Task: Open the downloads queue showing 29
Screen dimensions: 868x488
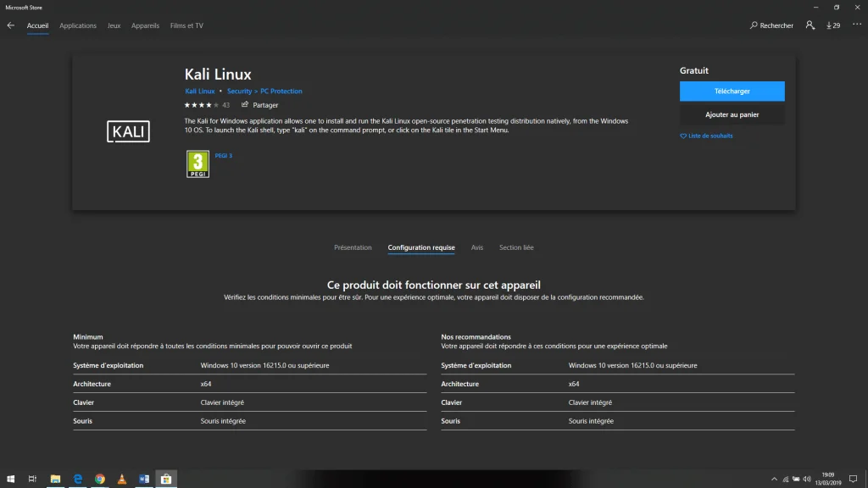Action: click(833, 25)
